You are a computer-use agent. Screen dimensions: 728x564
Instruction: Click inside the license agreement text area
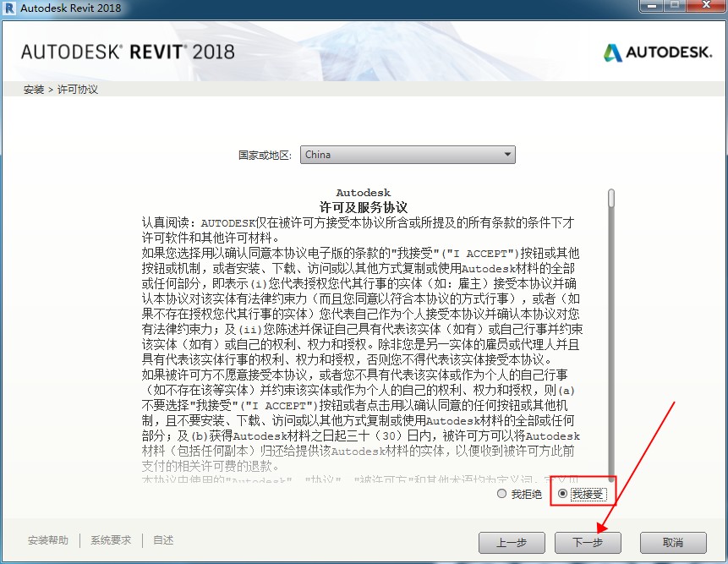pos(364,338)
